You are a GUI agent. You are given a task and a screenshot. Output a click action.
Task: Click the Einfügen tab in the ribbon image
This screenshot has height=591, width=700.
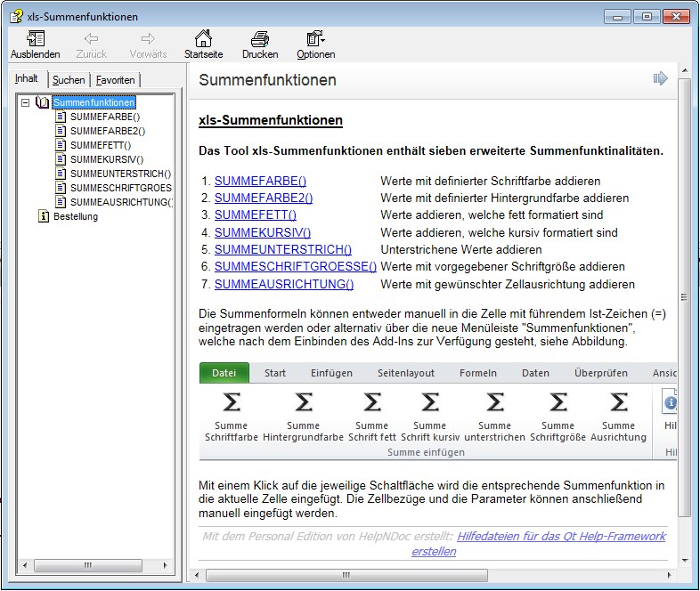[331, 373]
